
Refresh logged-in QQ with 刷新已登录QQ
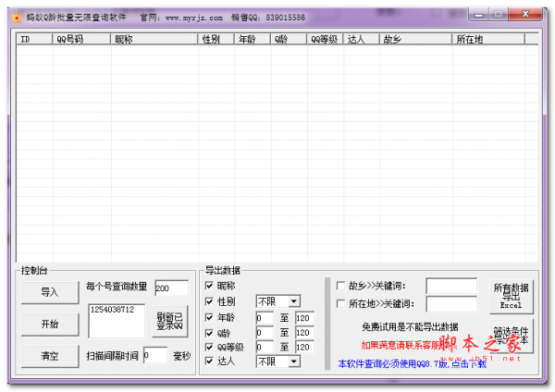(169, 321)
